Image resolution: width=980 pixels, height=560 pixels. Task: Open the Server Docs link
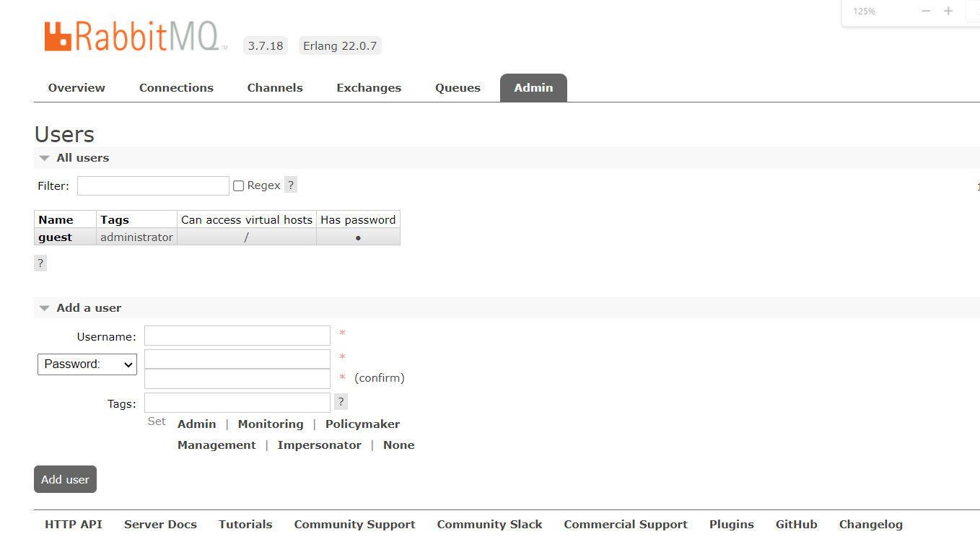pyautogui.click(x=160, y=525)
